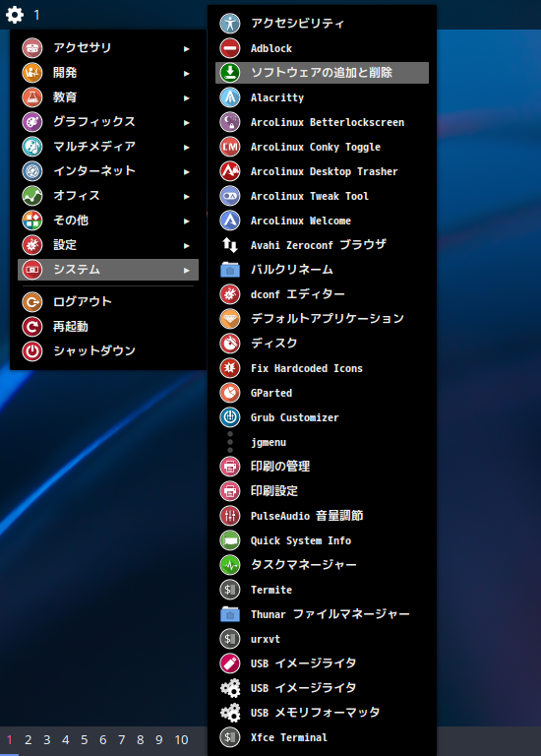Expand the オフィス submenu arrow

tap(187, 196)
